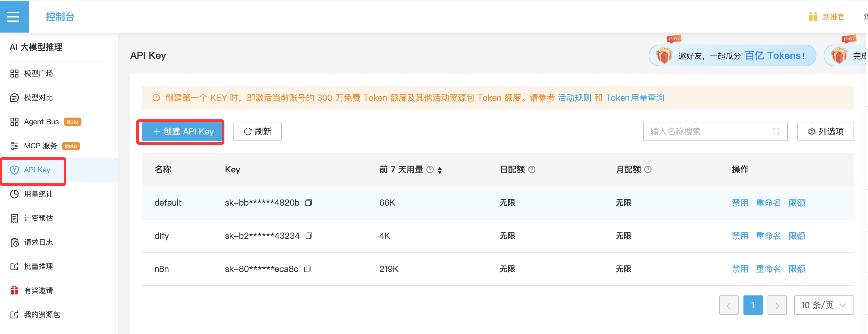Disable the dify key via 禁用
Viewport: 868px width, 334px height.
click(x=740, y=236)
